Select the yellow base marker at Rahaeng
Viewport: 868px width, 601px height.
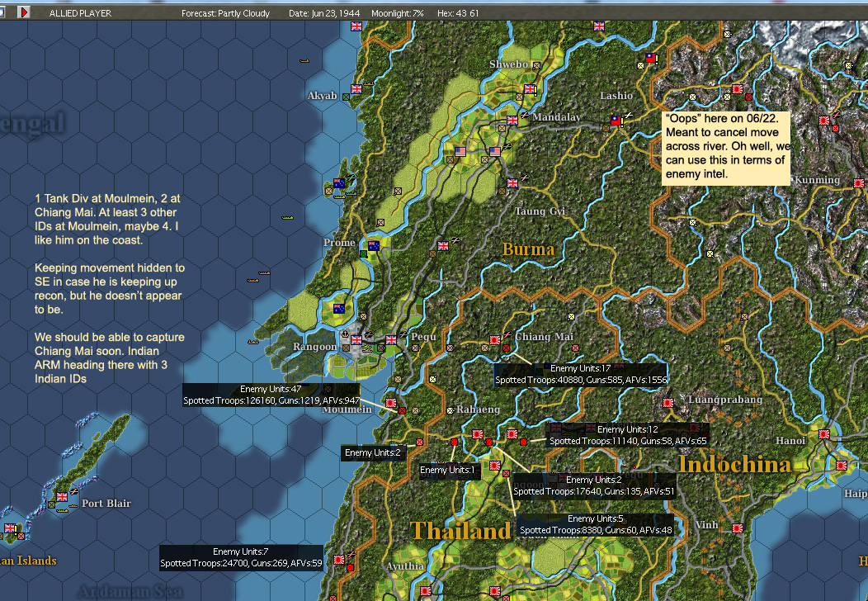click(x=451, y=410)
